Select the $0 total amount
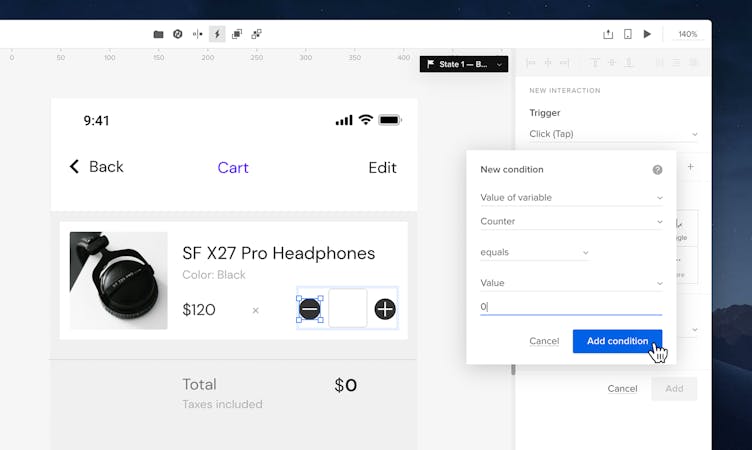This screenshot has height=450, width=752. coord(346,385)
